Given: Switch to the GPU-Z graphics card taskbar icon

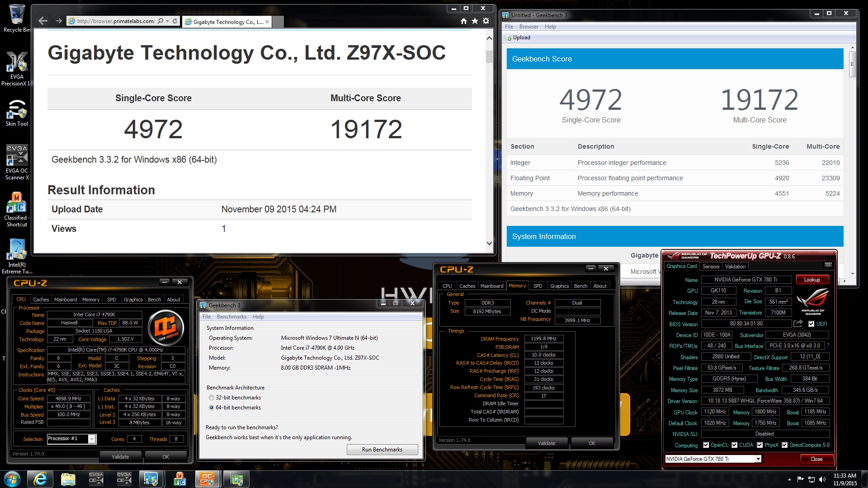Looking at the screenshot, I should tap(236, 479).
